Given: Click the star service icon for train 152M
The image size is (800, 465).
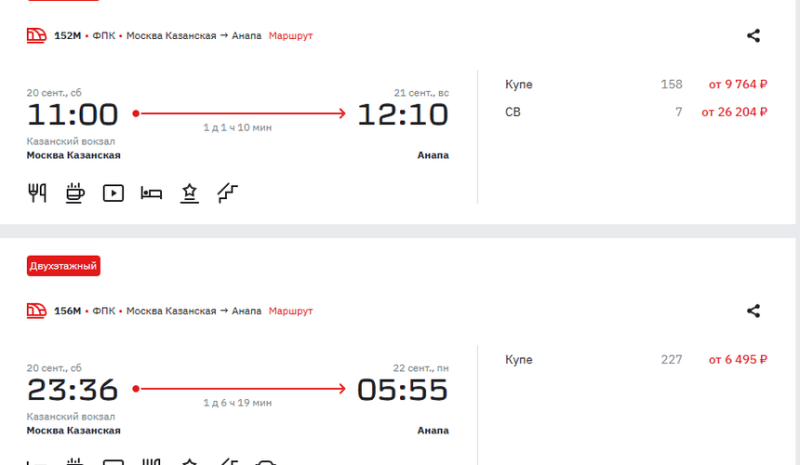Looking at the screenshot, I should coord(189,193).
